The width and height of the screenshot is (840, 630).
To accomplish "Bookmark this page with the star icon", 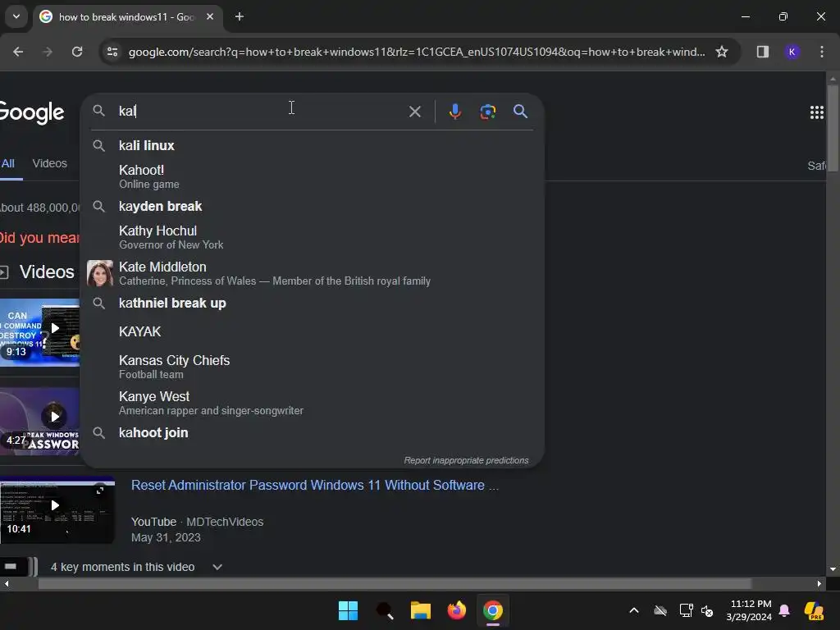I will pos(722,52).
